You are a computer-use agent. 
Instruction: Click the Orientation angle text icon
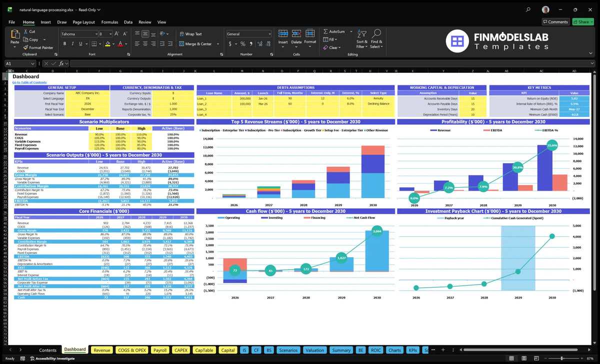click(x=162, y=34)
